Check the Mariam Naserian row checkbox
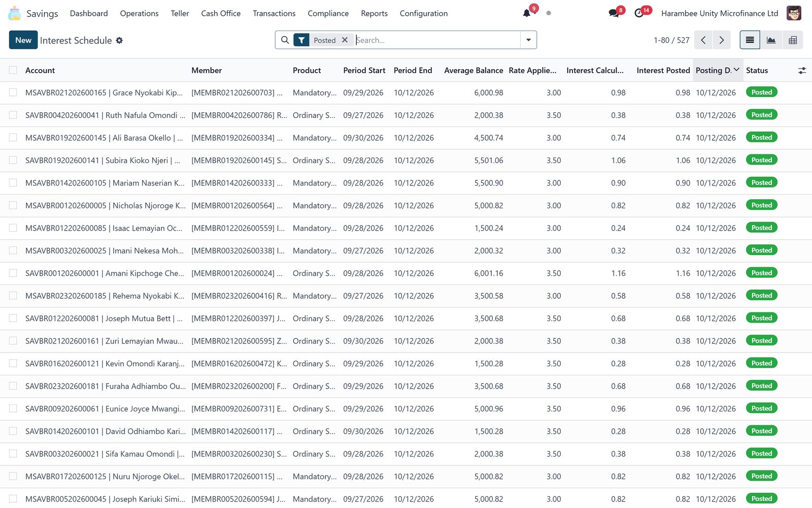Image resolution: width=812 pixels, height=508 pixels. pos(13,183)
